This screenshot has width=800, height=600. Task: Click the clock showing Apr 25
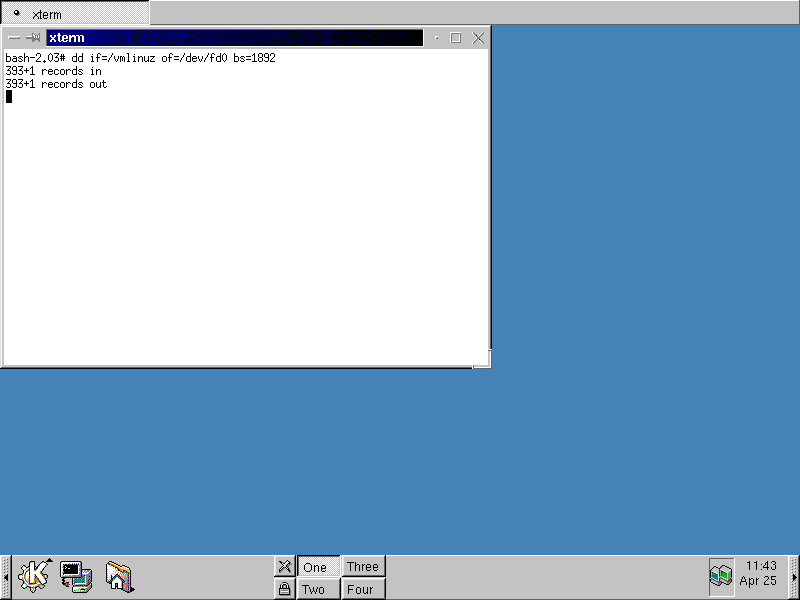[757, 575]
